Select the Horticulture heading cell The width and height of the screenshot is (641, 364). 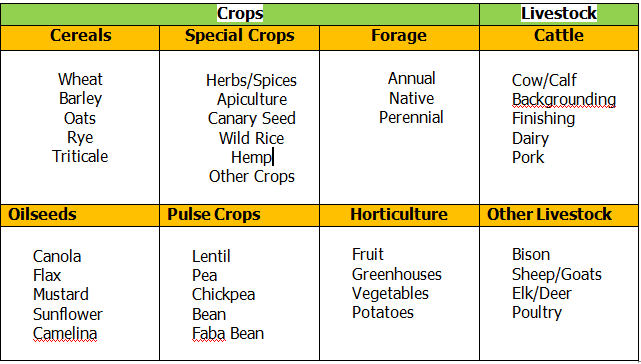tap(399, 215)
